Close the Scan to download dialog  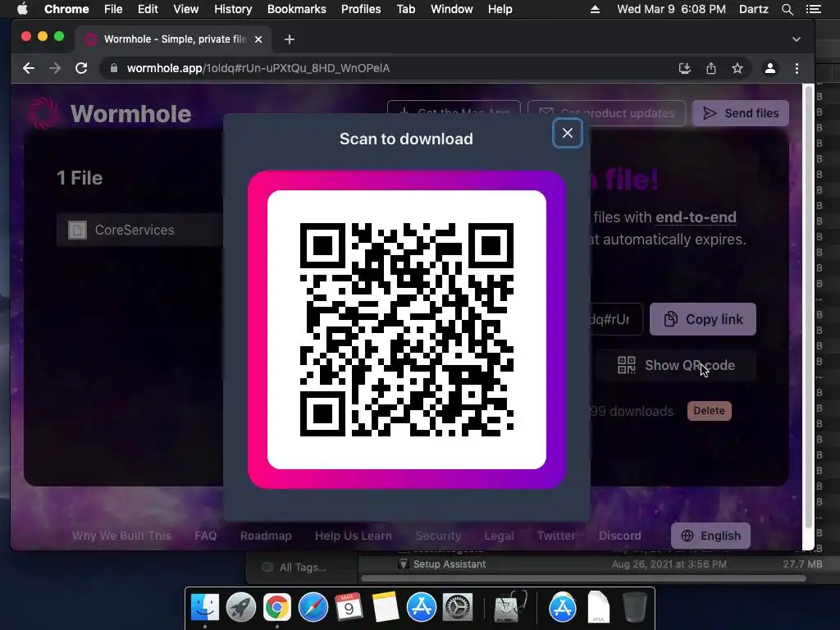point(568,133)
